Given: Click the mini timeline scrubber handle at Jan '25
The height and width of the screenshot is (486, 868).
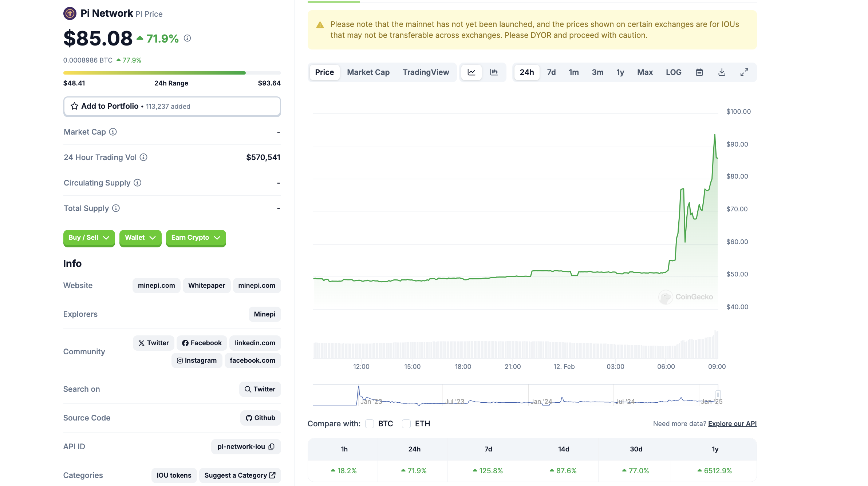Looking at the screenshot, I should (x=718, y=395).
